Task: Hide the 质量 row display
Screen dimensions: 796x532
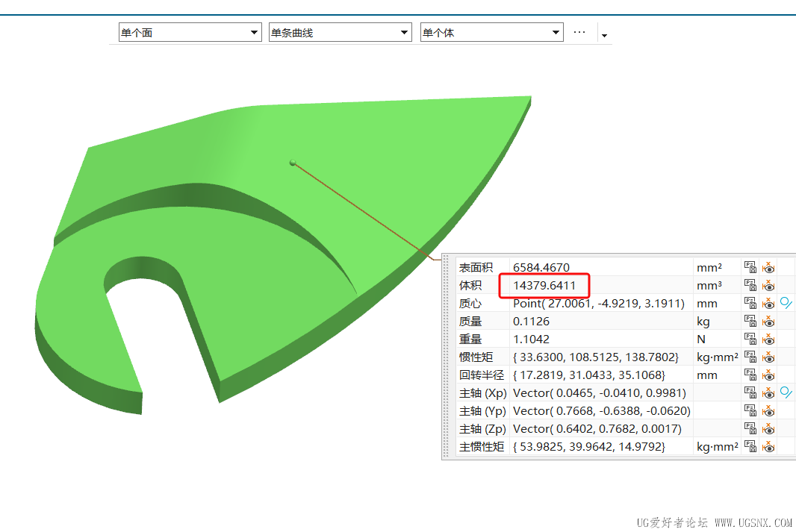Action: pyautogui.click(x=768, y=321)
